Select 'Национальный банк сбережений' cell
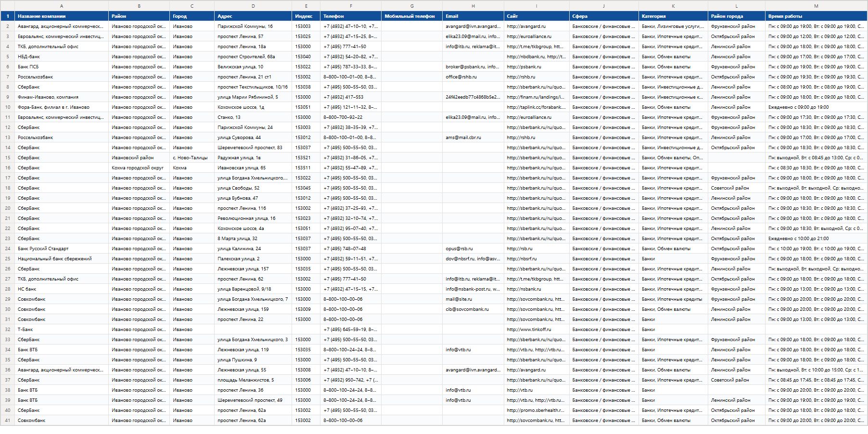 pyautogui.click(x=62, y=258)
